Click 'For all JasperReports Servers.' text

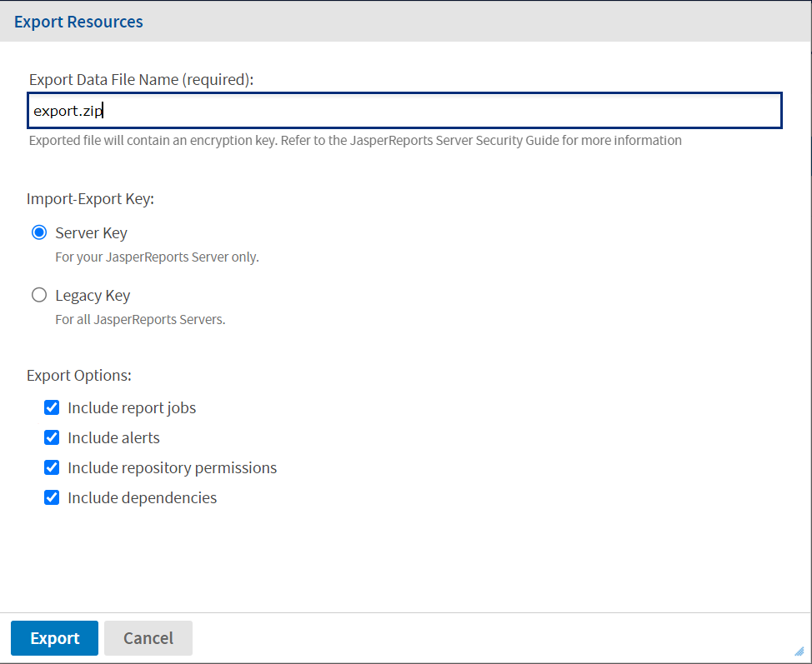coord(140,320)
